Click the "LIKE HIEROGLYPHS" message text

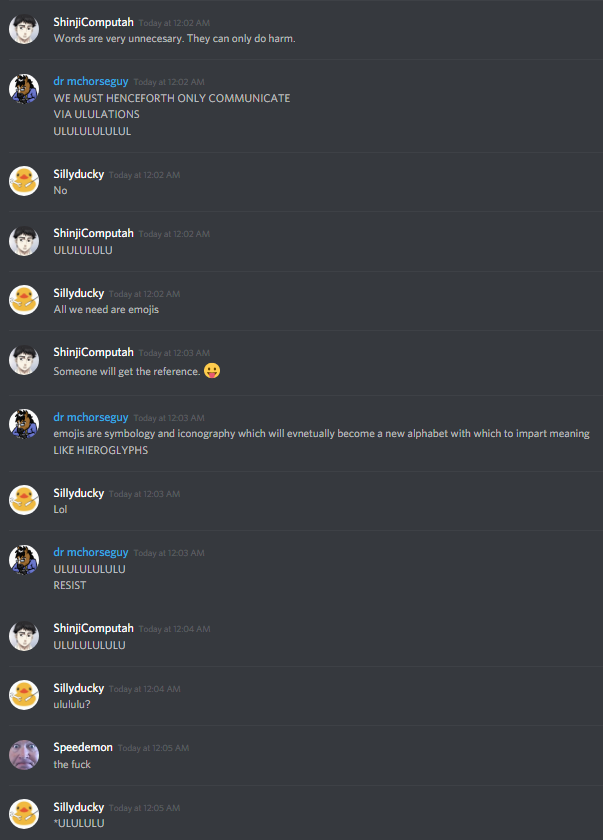click(x=101, y=450)
